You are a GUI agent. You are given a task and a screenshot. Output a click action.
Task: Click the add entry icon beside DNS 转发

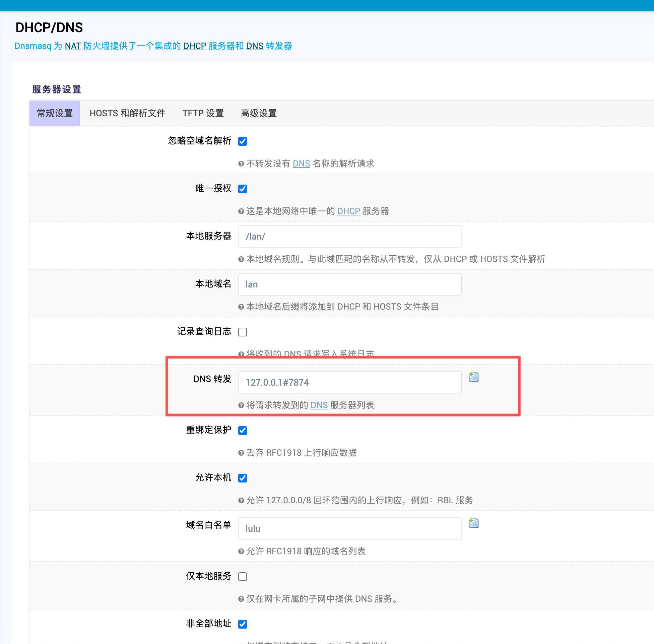point(473,377)
